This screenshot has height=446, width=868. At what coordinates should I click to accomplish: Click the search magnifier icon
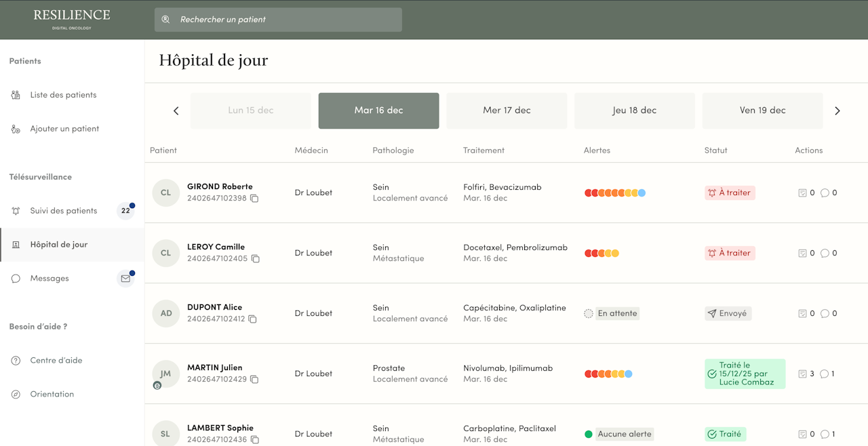pos(165,20)
